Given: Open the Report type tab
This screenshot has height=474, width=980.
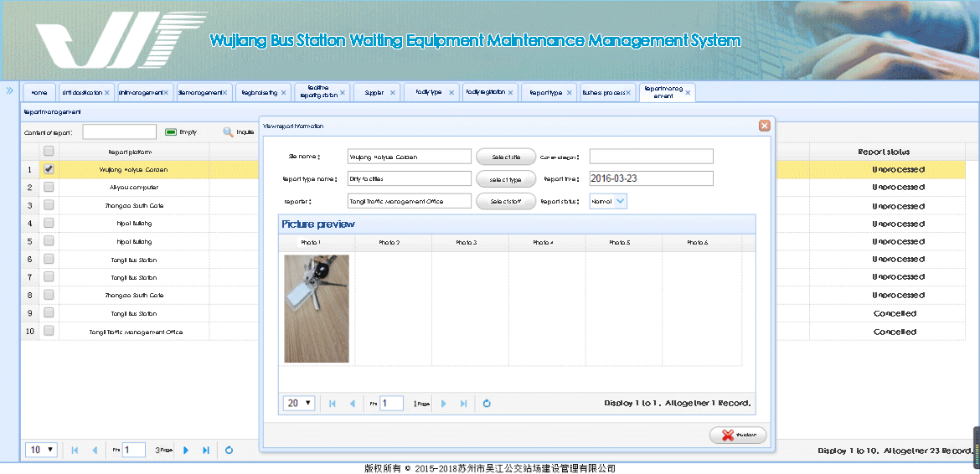Looking at the screenshot, I should [545, 93].
